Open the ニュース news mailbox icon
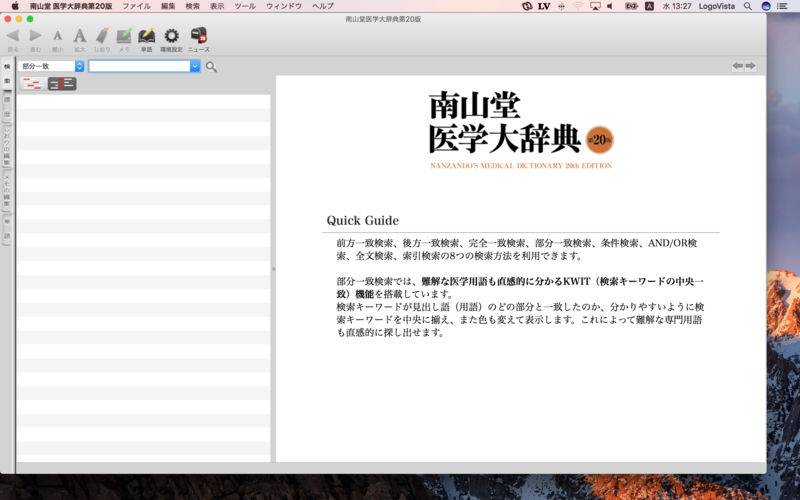The image size is (800, 500). pyautogui.click(x=198, y=35)
